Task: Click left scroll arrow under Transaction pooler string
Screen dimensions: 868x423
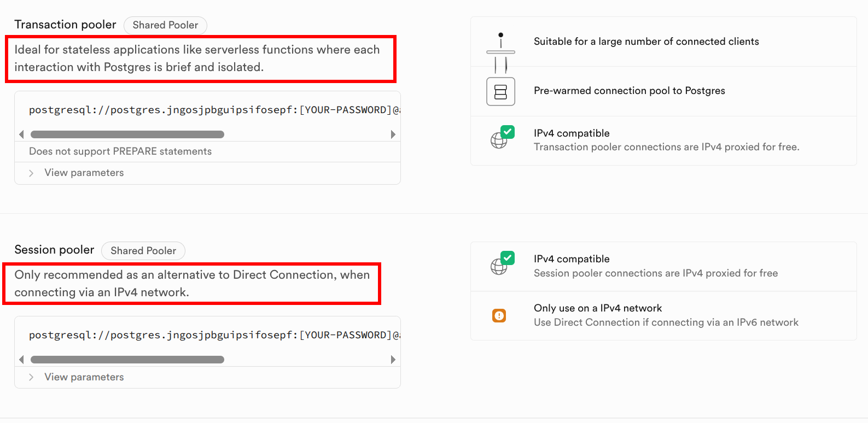Action: 21,134
